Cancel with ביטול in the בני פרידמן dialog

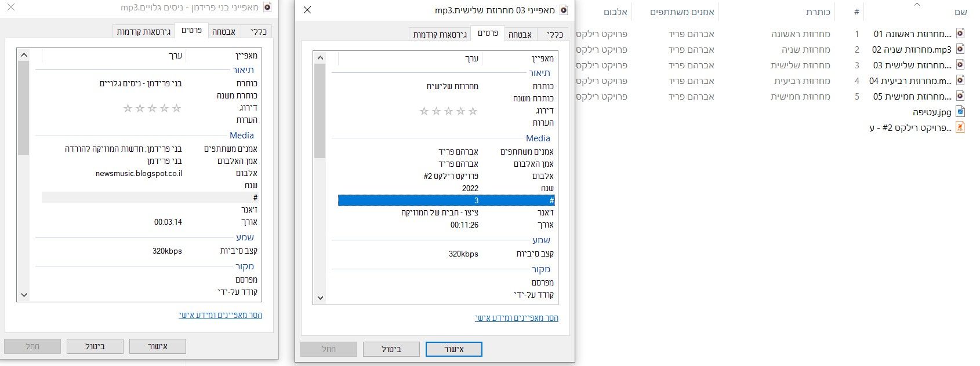(95, 346)
